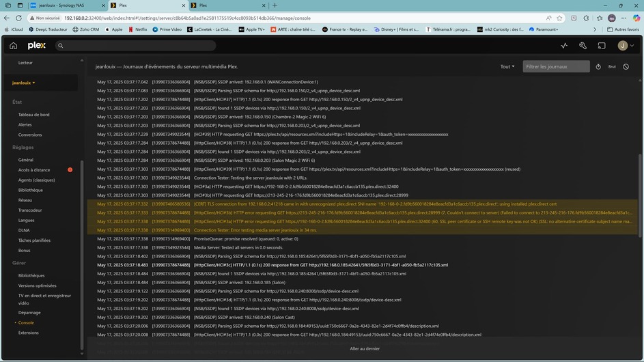
Task: Open Réseau settings
Action: coord(25,200)
